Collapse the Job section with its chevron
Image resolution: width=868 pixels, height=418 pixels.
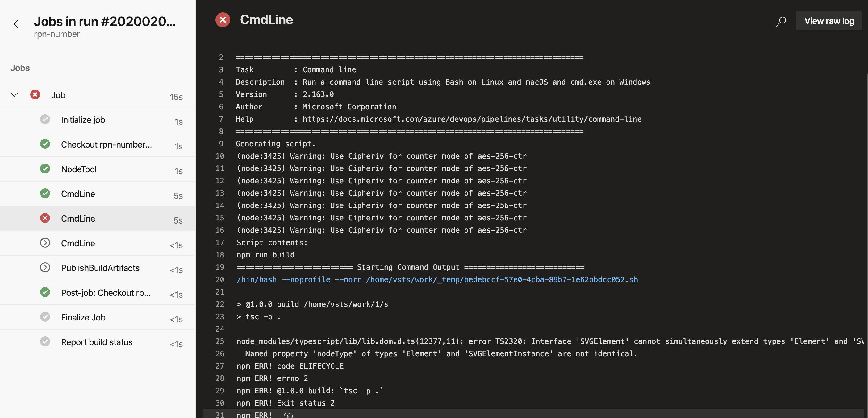tap(14, 94)
